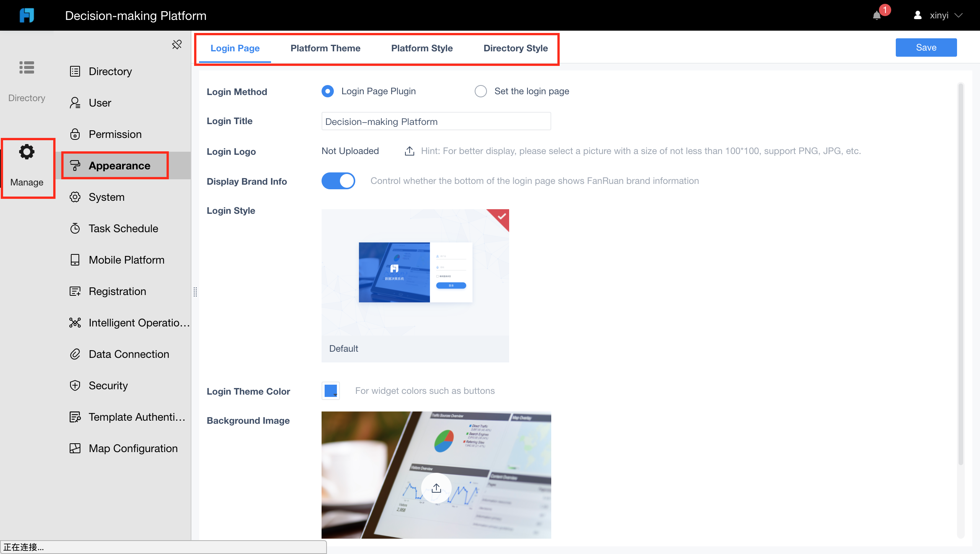Click the Security shield icon
980x554 pixels.
coord(75,385)
